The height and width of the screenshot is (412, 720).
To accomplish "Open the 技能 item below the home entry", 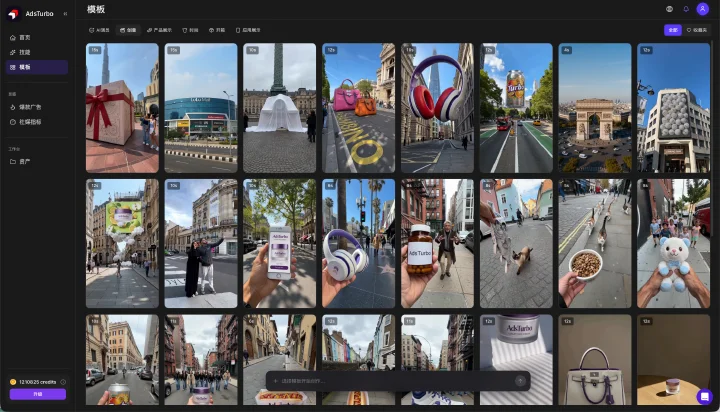I will coord(37,52).
